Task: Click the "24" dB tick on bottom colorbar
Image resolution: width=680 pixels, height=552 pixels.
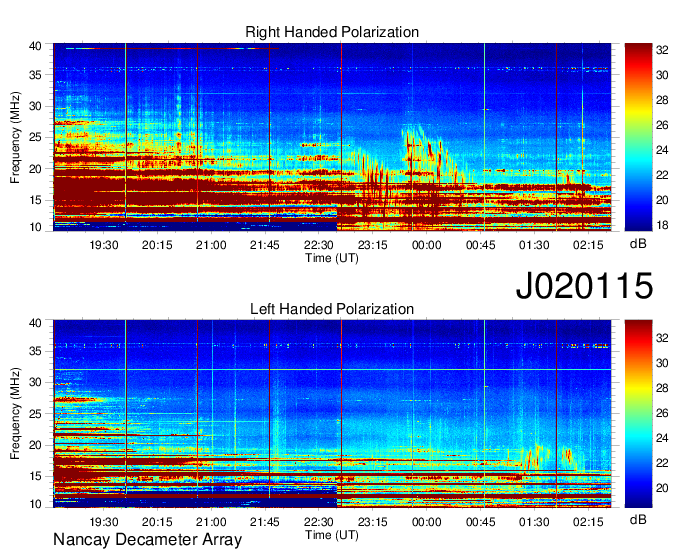Action: coord(662,438)
